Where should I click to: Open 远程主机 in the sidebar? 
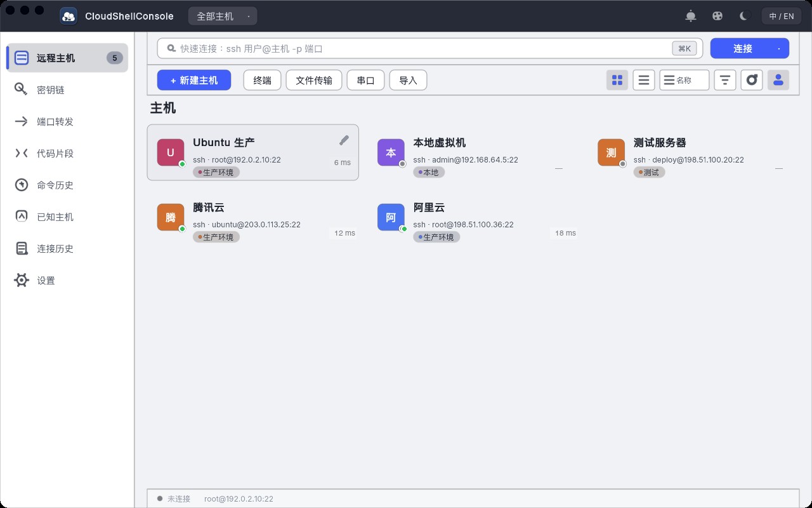coord(67,58)
